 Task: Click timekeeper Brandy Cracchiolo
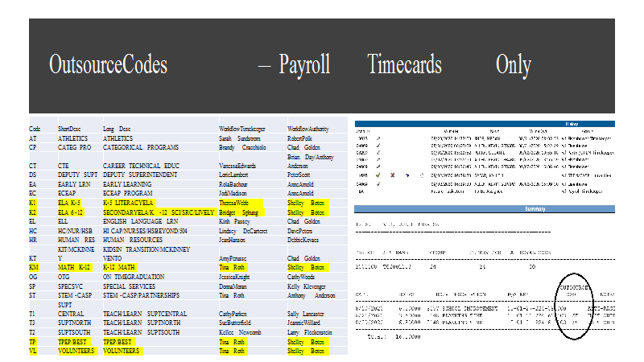(x=242, y=147)
